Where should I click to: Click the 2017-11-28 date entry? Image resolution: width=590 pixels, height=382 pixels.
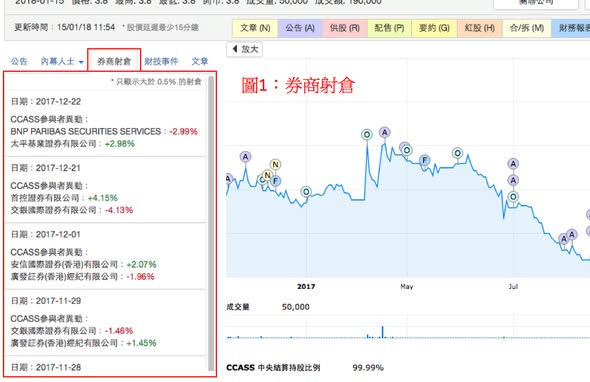coord(46,367)
